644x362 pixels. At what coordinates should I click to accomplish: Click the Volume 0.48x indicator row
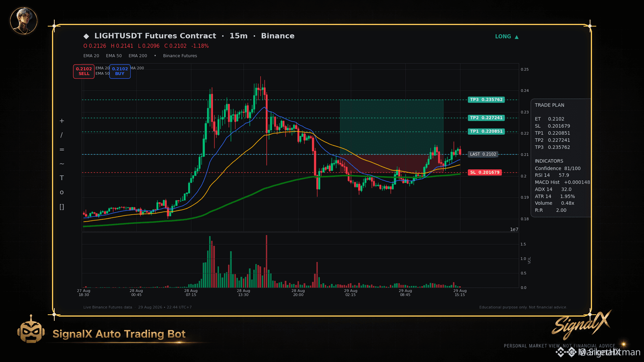pyautogui.click(x=554, y=203)
